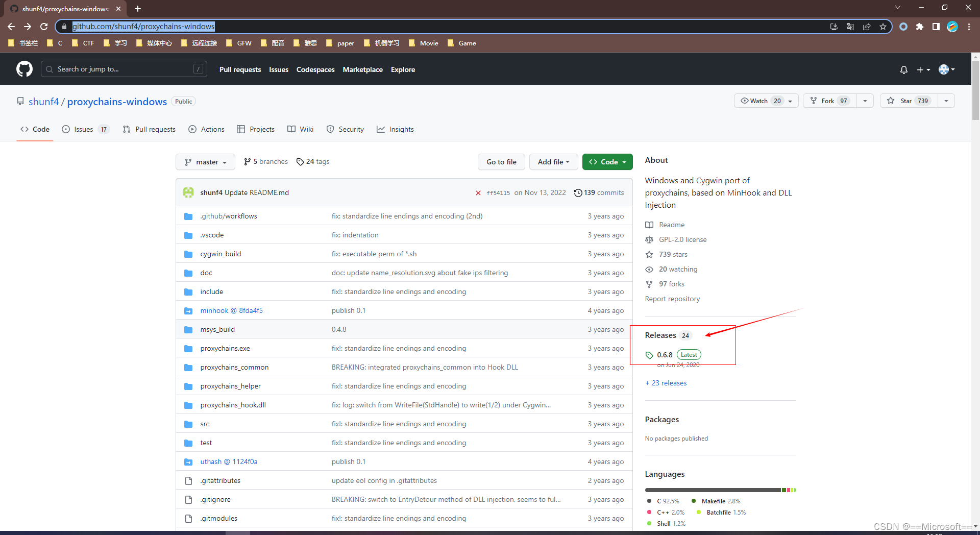This screenshot has height=535, width=980.
Task: Switch to the Insights tab
Action: pos(395,129)
